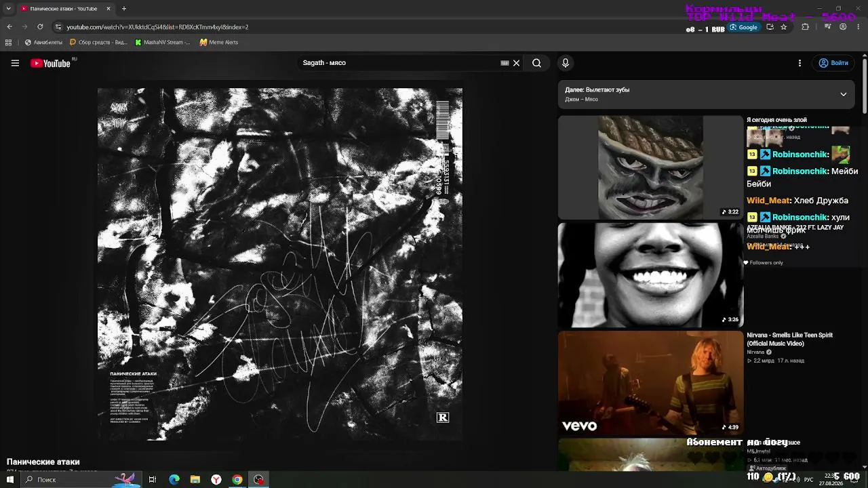Search with Google Lens button
The width and height of the screenshot is (868, 488).
coord(743,27)
